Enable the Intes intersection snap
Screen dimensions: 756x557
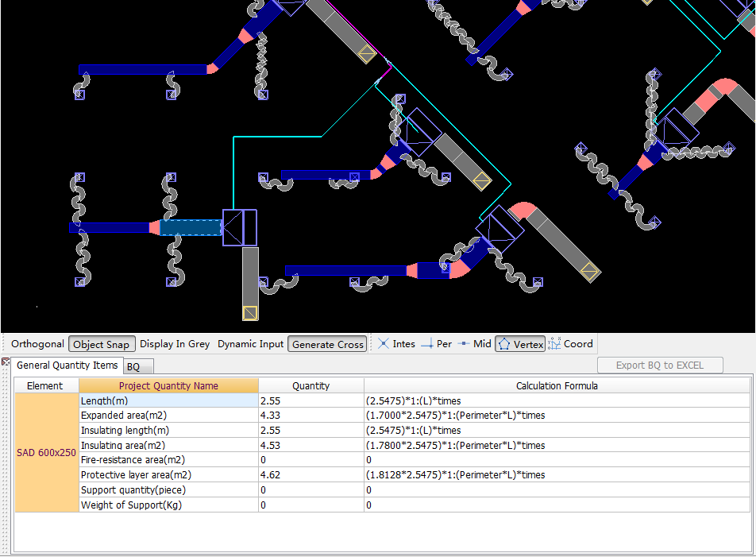tap(395, 344)
